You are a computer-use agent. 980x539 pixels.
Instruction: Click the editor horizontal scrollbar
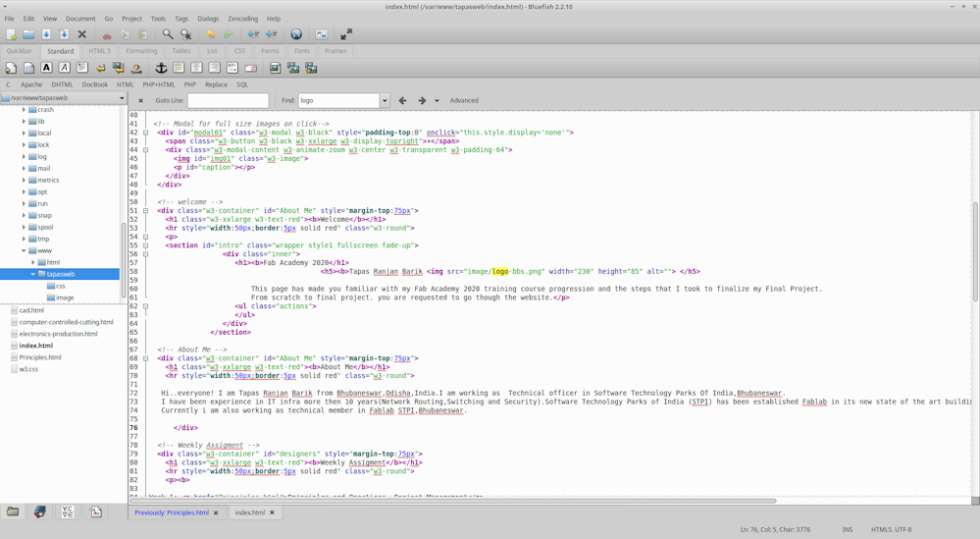pyautogui.click(x=453, y=501)
